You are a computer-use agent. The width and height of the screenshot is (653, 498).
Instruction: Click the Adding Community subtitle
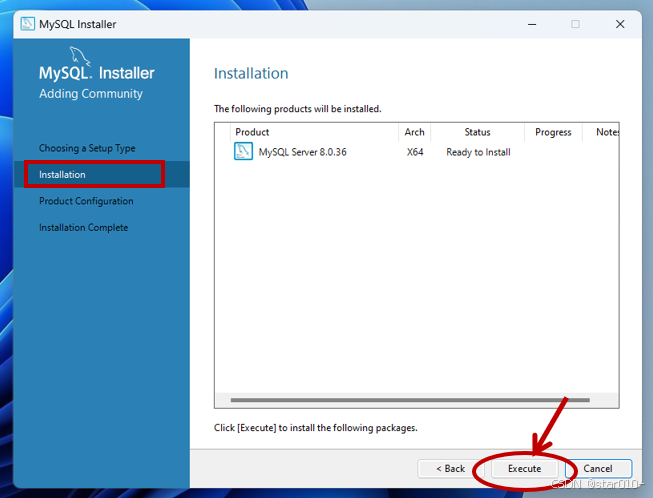[91, 94]
